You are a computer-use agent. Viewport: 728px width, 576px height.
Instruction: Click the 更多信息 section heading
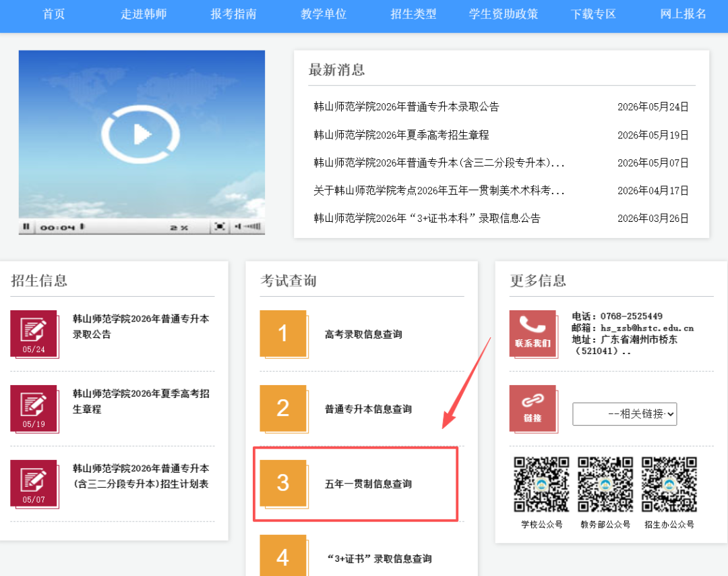tap(538, 281)
